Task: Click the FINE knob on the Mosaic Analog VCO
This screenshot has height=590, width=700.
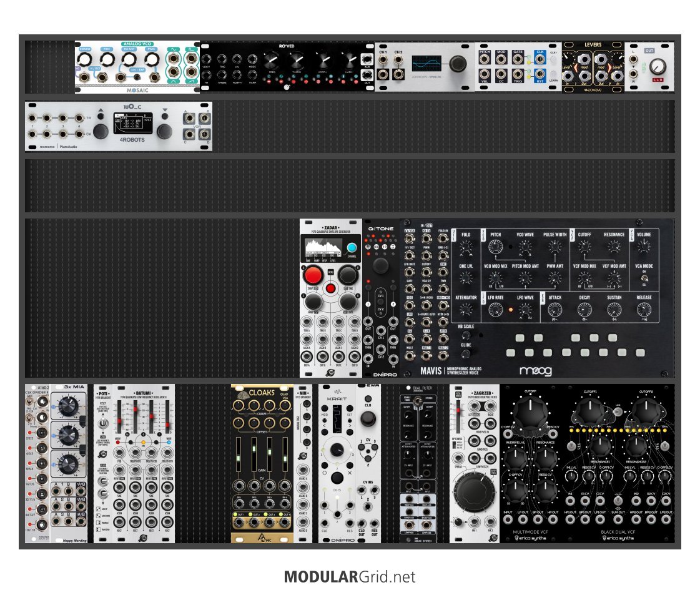Action: (x=107, y=59)
